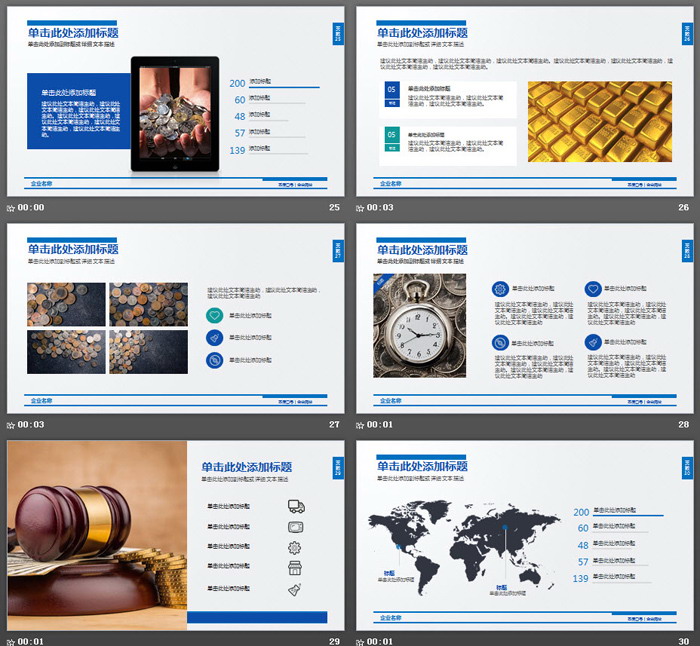Click the transition star icon under slide 29
The height and width of the screenshot is (646, 700).
[11, 641]
